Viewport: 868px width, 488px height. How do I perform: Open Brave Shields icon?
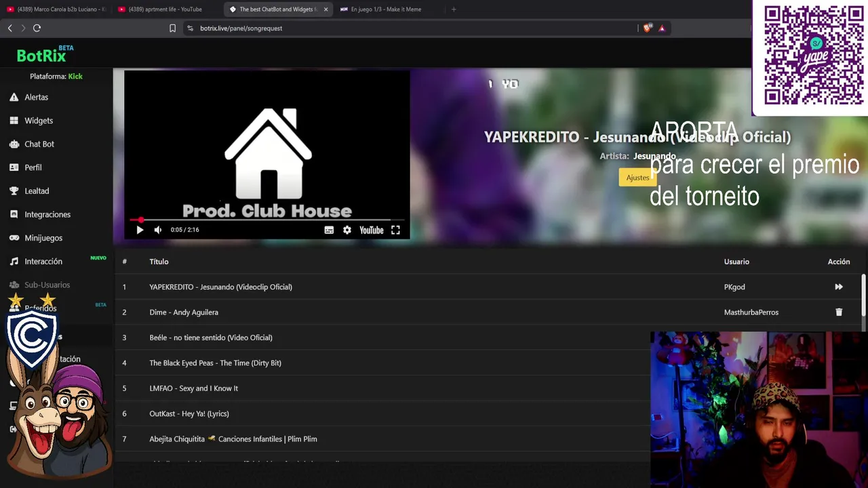point(647,28)
